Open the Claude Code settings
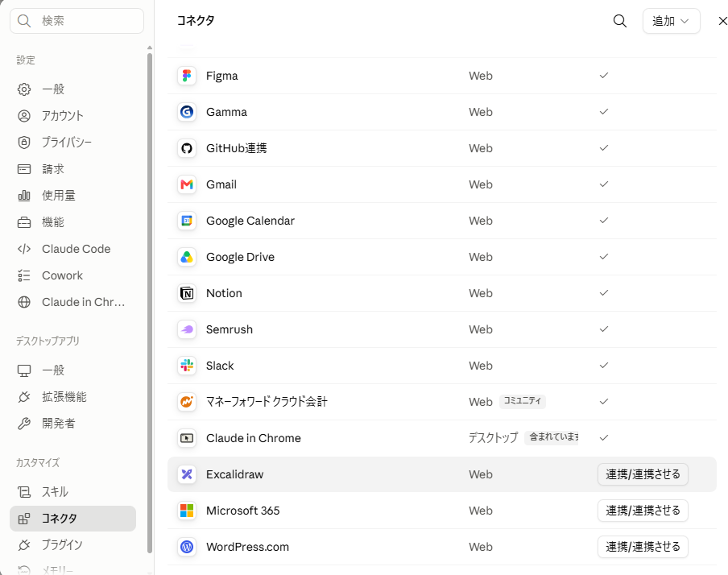 point(73,249)
